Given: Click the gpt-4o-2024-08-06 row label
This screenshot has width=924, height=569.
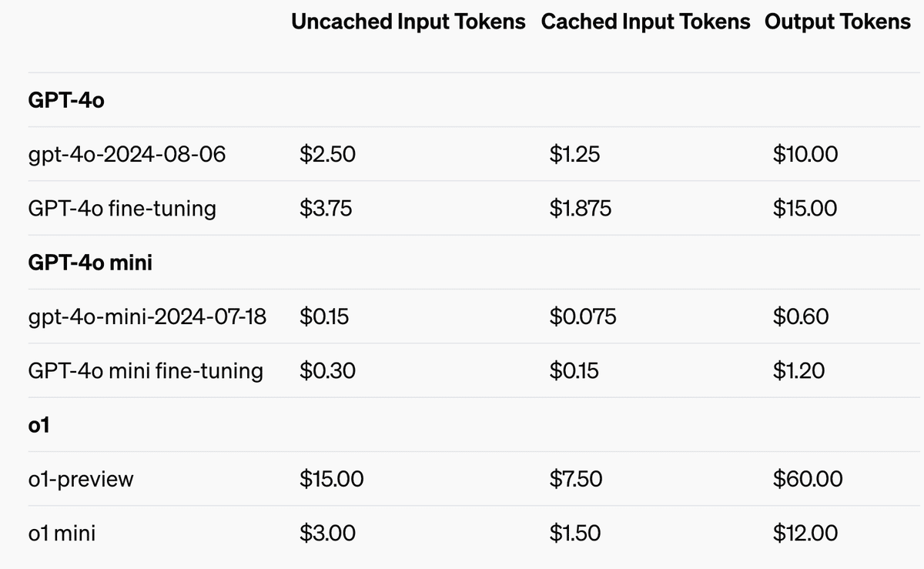Looking at the screenshot, I should 126,154.
